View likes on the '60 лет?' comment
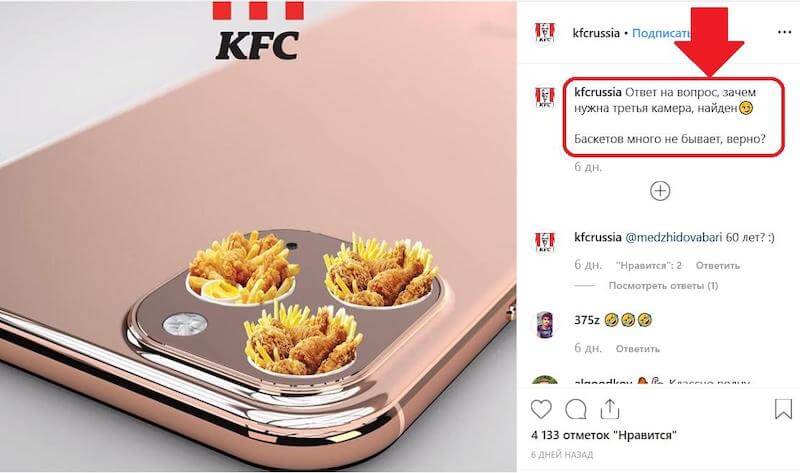 pos(649,265)
